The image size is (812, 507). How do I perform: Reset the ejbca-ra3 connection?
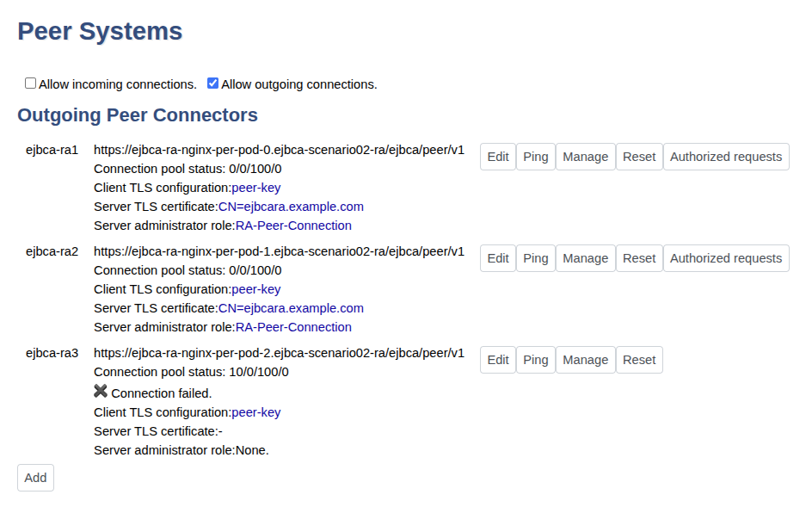(x=639, y=360)
